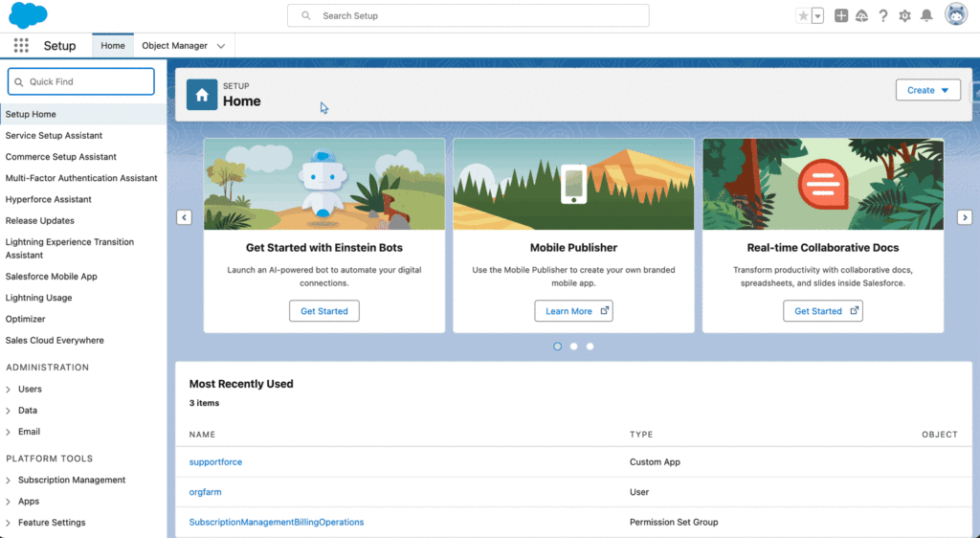
Task: Open the Object Manager tab chevron
Action: click(x=221, y=46)
